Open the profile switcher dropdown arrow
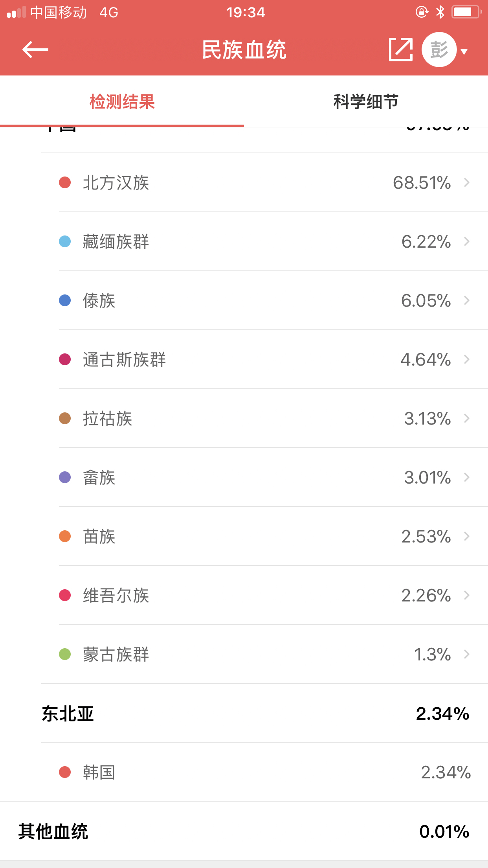488x868 pixels. pos(464,51)
